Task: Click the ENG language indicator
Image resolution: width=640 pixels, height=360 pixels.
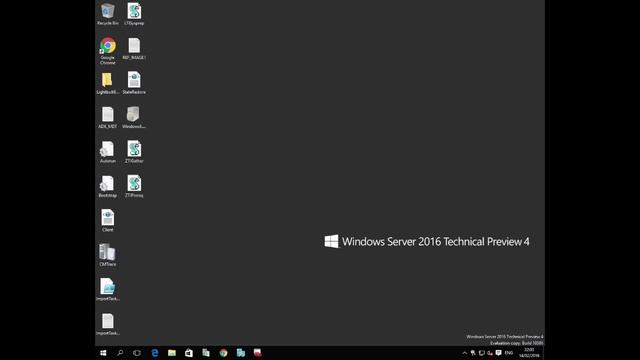Action: point(509,353)
